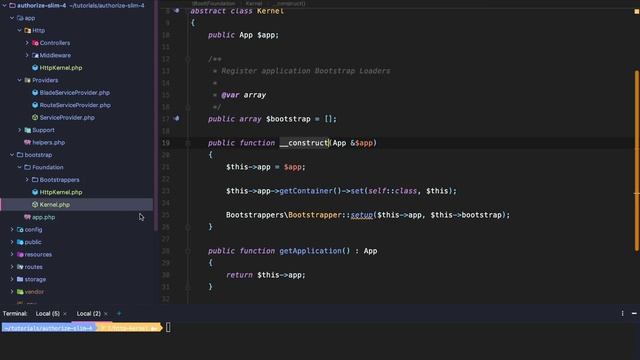
Task: Collapse the bootstrap folder chevron
Action: (12, 155)
